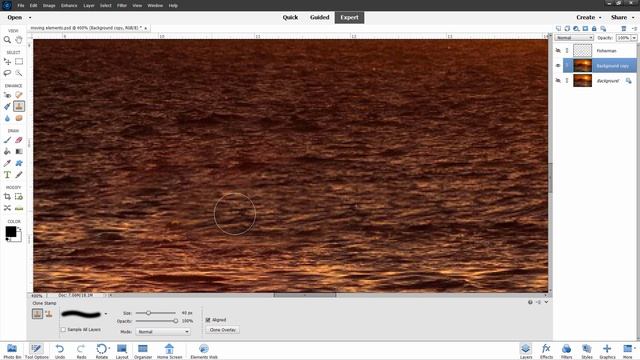Viewport: 640px width, 360px height.
Task: Switch to Guided mode tab
Action: tap(319, 18)
